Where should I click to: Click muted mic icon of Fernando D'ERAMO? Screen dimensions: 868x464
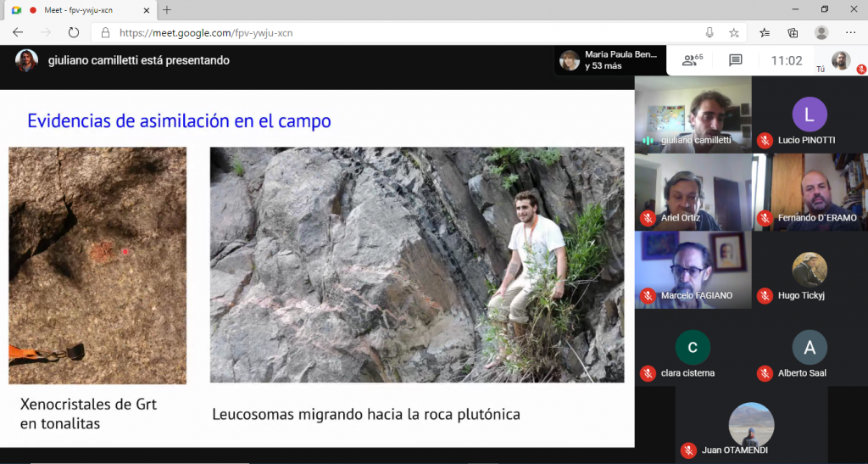[x=765, y=218]
